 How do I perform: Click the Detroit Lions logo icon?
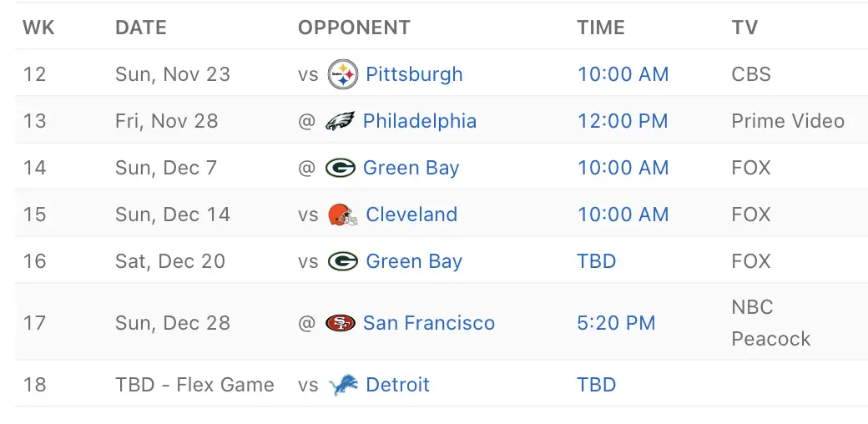(x=343, y=385)
